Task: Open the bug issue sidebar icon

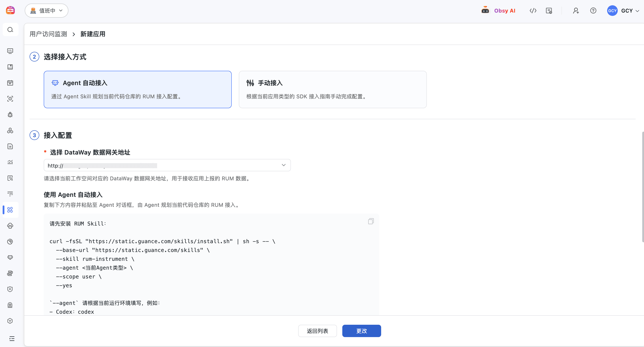Action: 10,115
